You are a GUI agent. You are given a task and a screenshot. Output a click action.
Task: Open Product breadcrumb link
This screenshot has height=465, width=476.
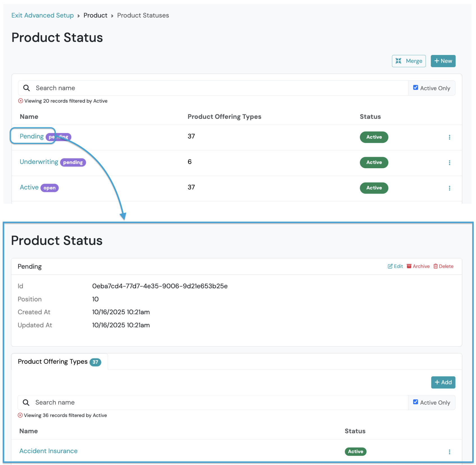coord(95,15)
